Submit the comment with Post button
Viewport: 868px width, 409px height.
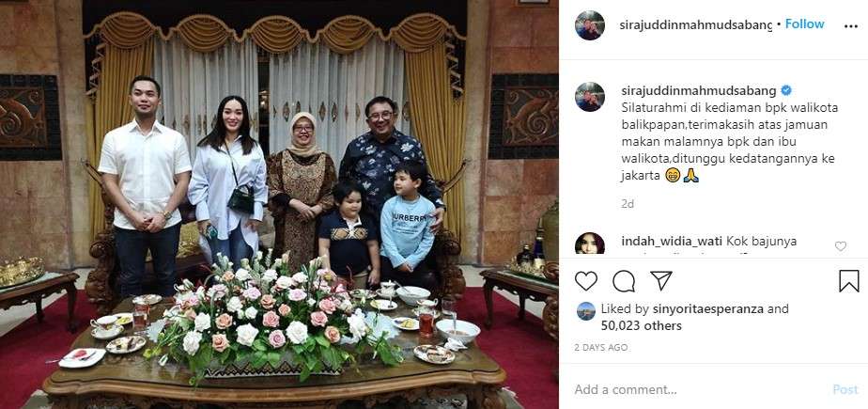(845, 389)
